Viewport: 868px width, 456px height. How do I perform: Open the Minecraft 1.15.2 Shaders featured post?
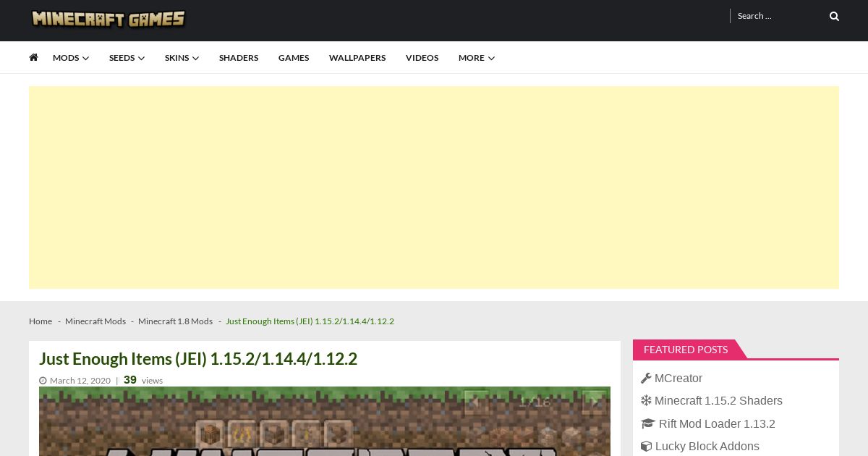point(718,400)
